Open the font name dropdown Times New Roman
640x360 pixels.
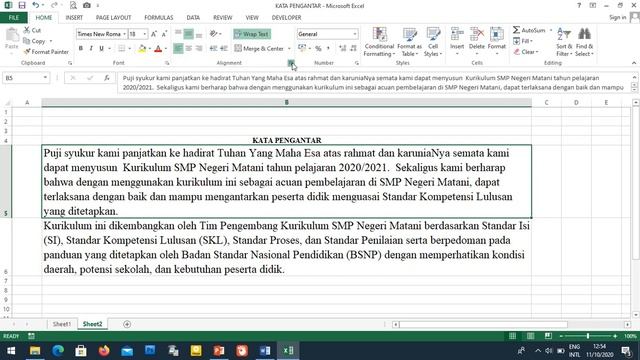[124, 34]
